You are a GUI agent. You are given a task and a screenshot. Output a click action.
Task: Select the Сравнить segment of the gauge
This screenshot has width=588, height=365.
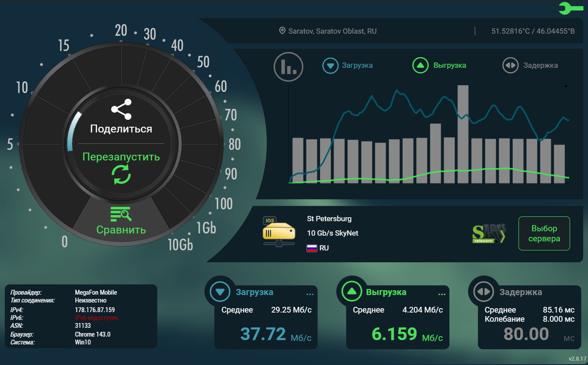point(121,229)
